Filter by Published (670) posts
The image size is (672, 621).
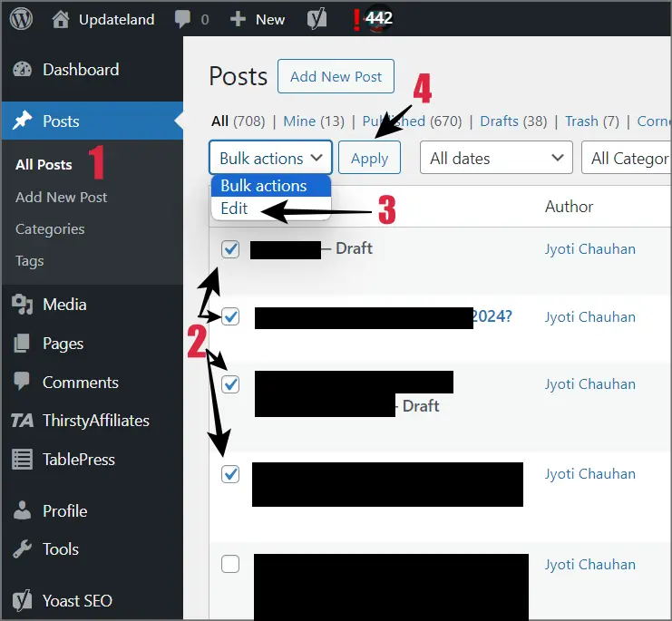coord(412,121)
